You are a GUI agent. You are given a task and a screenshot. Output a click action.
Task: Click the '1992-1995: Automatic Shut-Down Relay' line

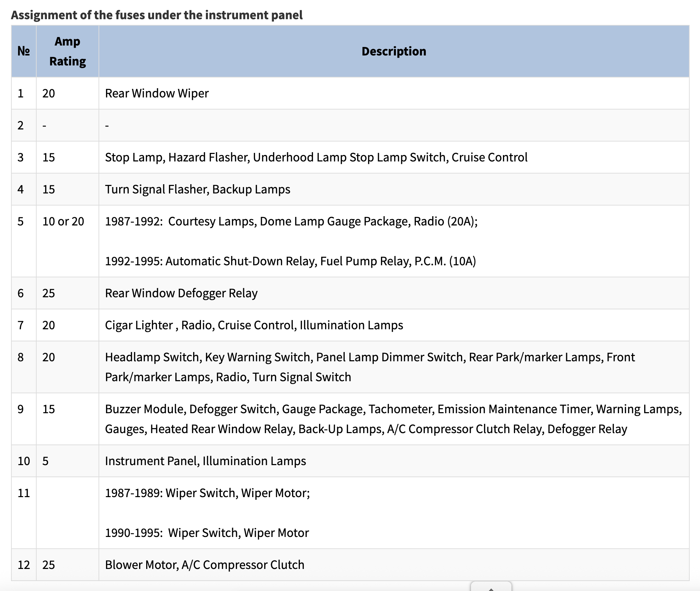[290, 261]
